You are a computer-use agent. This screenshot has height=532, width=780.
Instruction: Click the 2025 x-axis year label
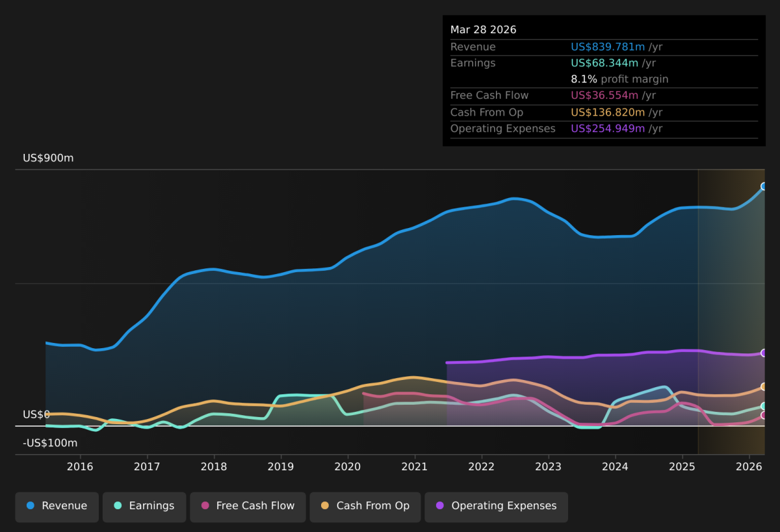(x=682, y=466)
